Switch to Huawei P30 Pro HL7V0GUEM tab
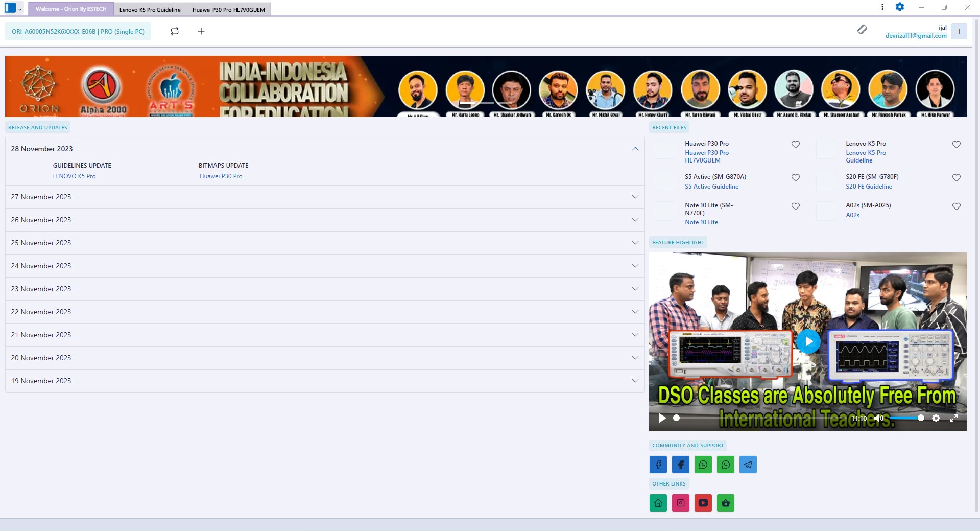This screenshot has width=980, height=531. click(229, 10)
